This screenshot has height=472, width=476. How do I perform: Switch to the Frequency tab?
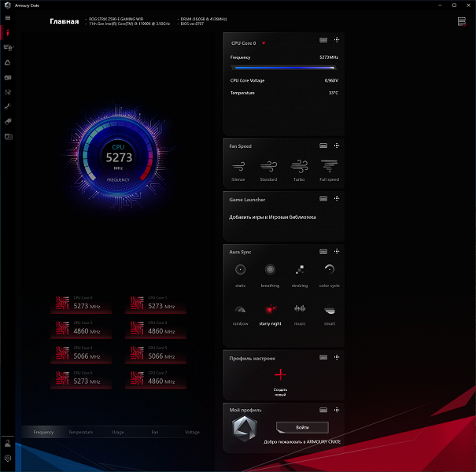point(43,432)
